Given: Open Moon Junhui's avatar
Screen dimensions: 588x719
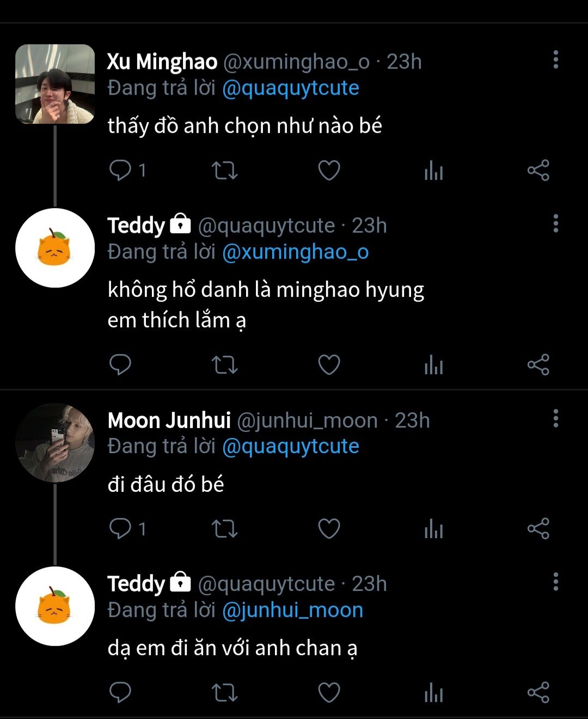Looking at the screenshot, I should (55, 442).
